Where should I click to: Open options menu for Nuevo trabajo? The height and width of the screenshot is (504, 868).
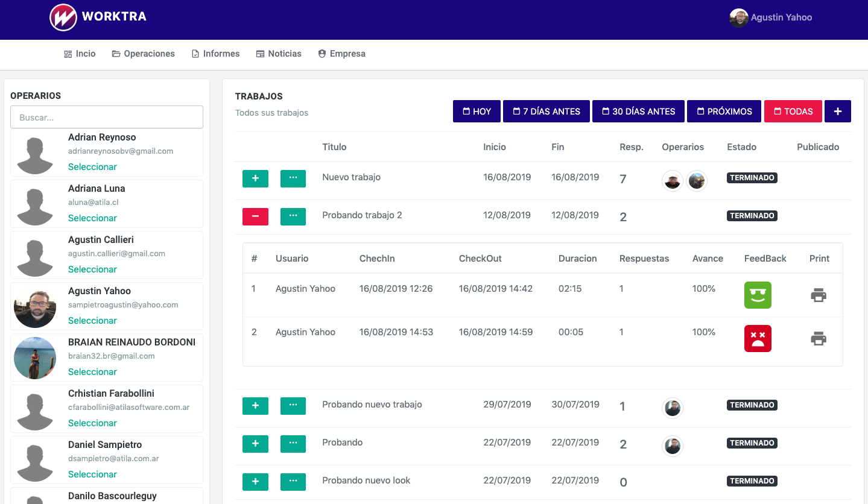[293, 178]
